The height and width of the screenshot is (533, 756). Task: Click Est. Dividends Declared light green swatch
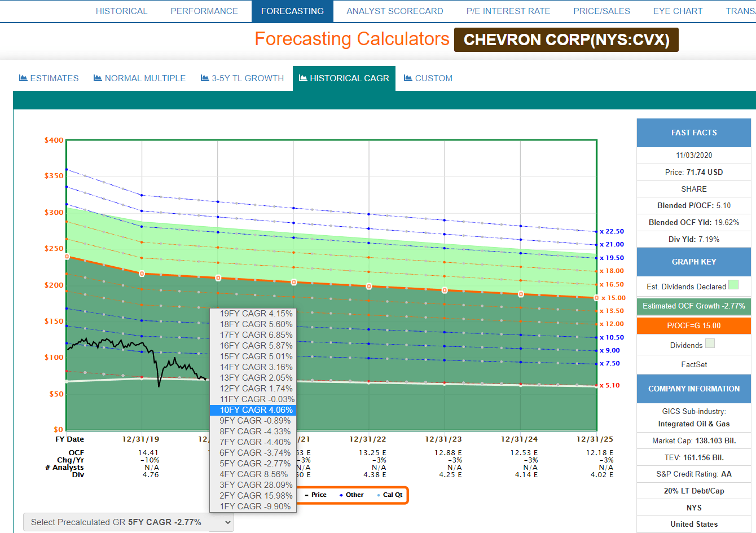[x=733, y=285]
